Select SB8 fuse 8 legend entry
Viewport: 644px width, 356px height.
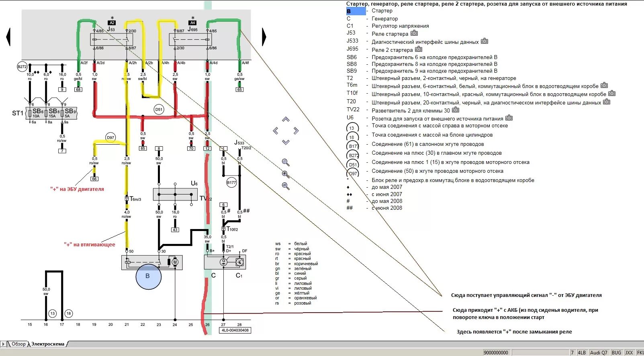coord(422,64)
